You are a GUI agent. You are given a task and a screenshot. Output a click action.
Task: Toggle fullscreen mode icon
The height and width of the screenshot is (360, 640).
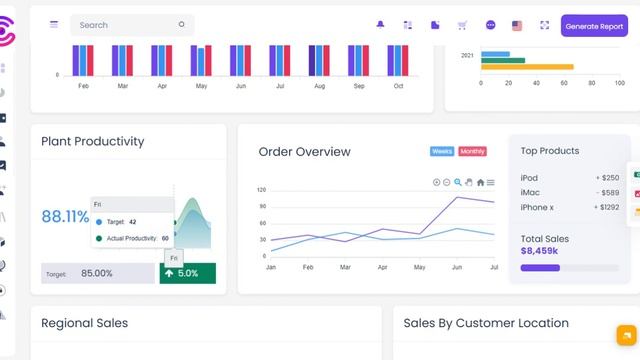(544, 25)
